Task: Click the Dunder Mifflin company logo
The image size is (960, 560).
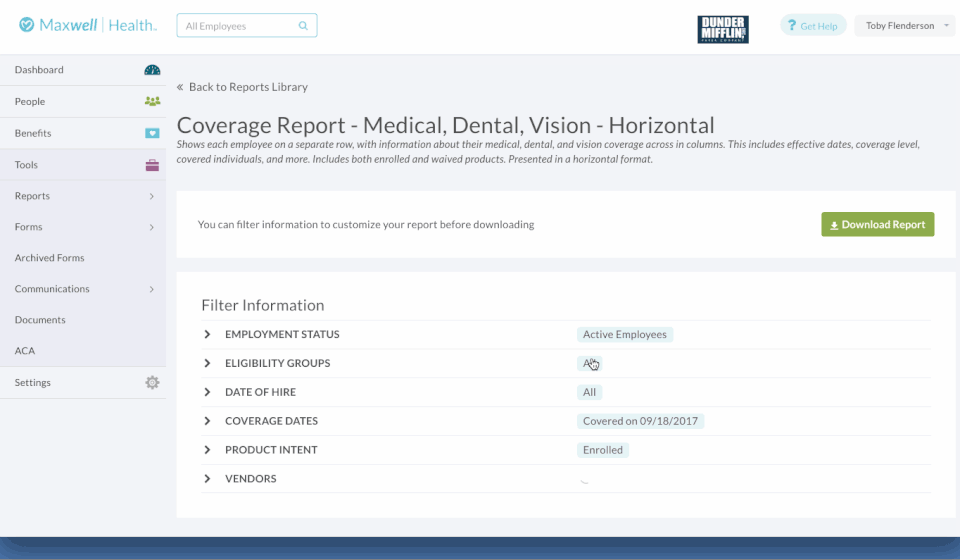Action: (x=722, y=29)
